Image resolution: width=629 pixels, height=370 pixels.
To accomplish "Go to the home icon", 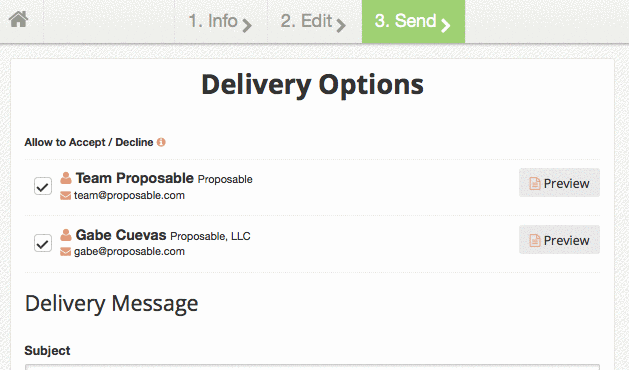I will point(18,19).
